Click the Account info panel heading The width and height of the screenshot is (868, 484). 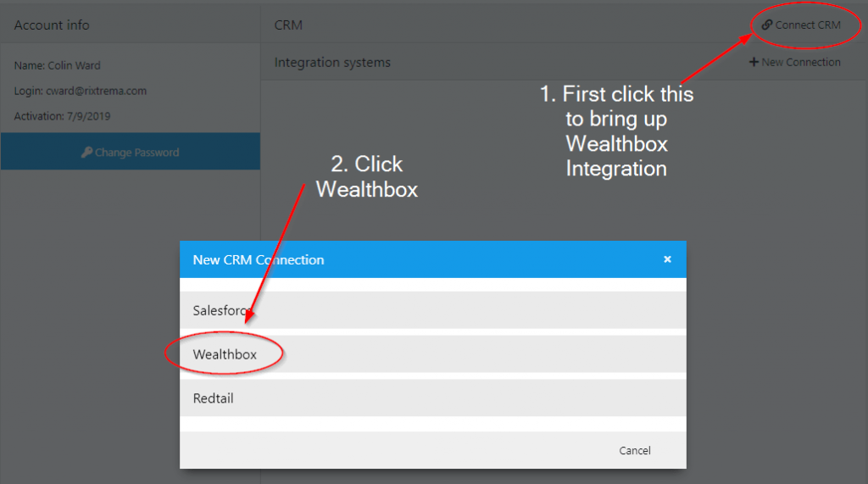coord(52,25)
